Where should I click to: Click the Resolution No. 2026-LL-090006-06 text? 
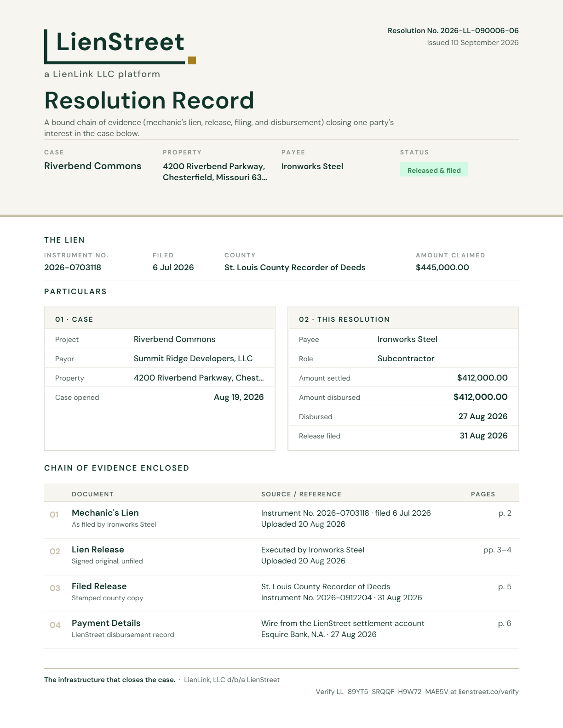coord(453,30)
